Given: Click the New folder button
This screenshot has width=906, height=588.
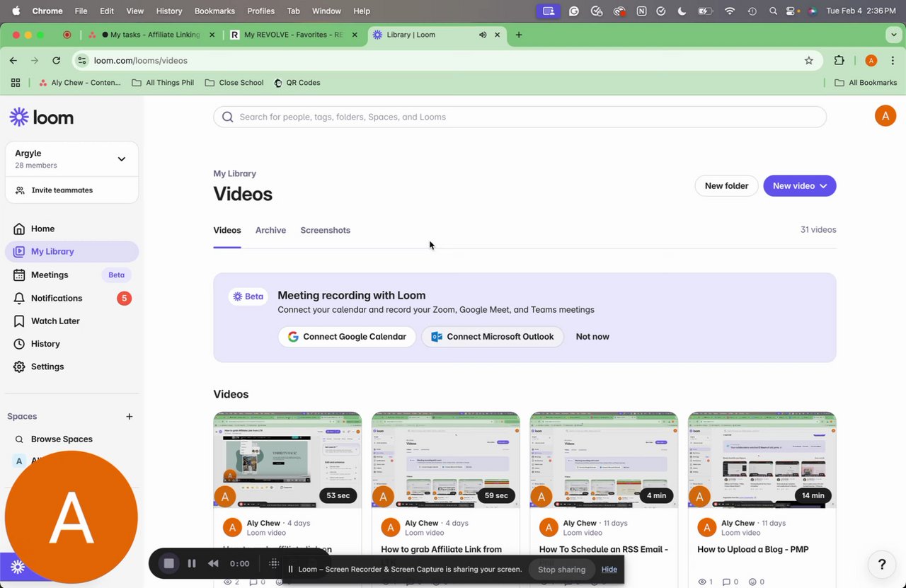Looking at the screenshot, I should click(726, 186).
